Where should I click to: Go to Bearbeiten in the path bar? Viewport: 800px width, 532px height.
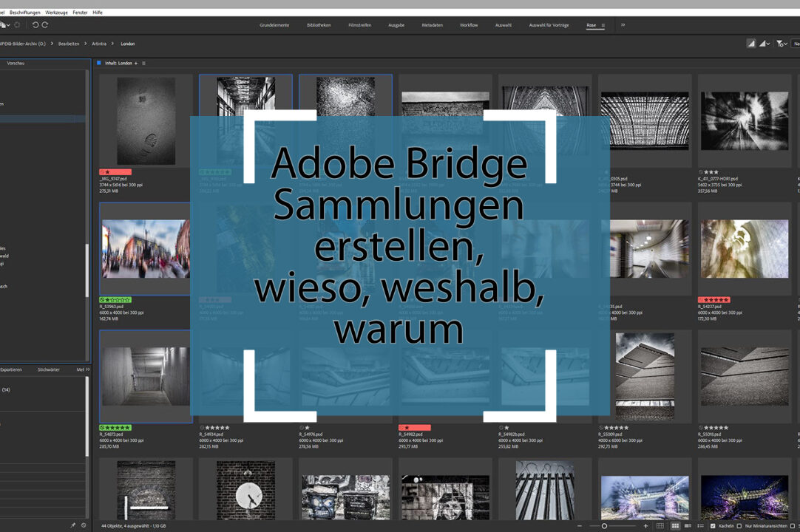pyautogui.click(x=68, y=44)
